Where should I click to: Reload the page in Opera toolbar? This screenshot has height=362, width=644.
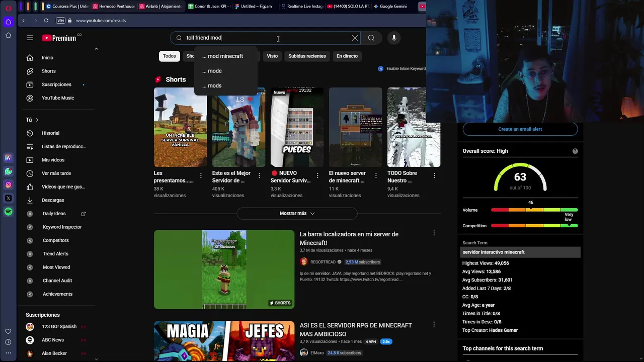tap(46, 21)
